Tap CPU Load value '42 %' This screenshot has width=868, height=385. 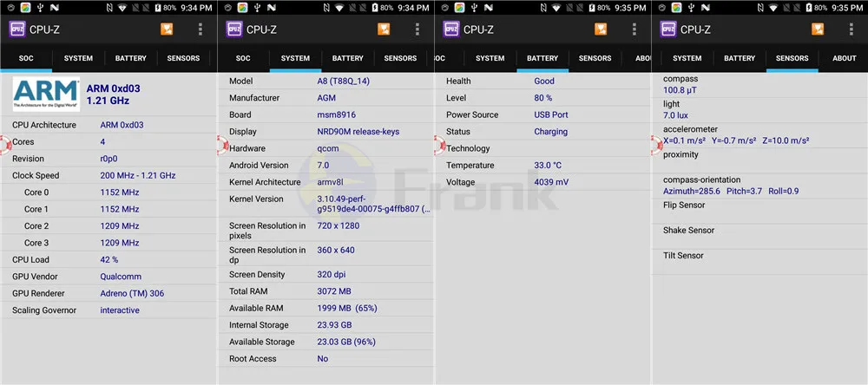pyautogui.click(x=109, y=259)
